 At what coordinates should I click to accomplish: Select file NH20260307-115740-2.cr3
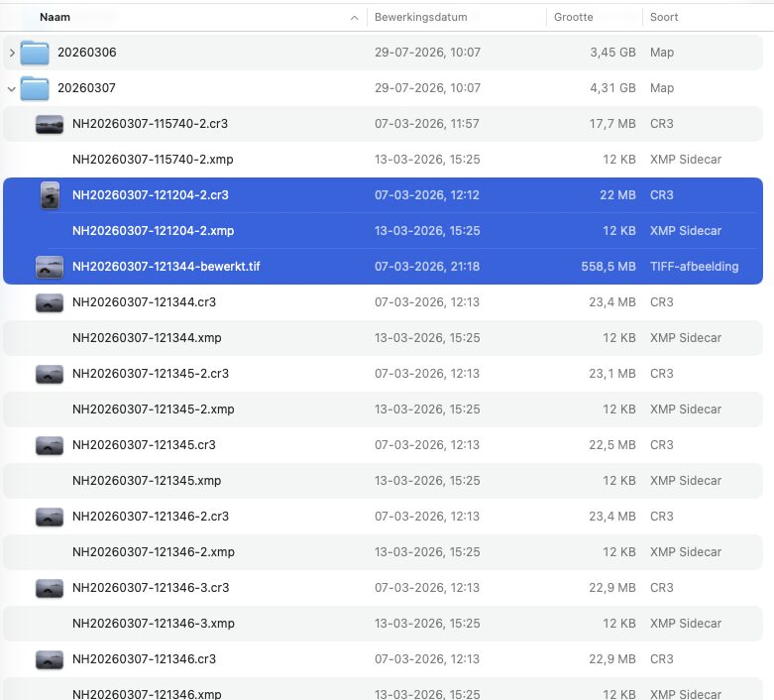coord(150,124)
